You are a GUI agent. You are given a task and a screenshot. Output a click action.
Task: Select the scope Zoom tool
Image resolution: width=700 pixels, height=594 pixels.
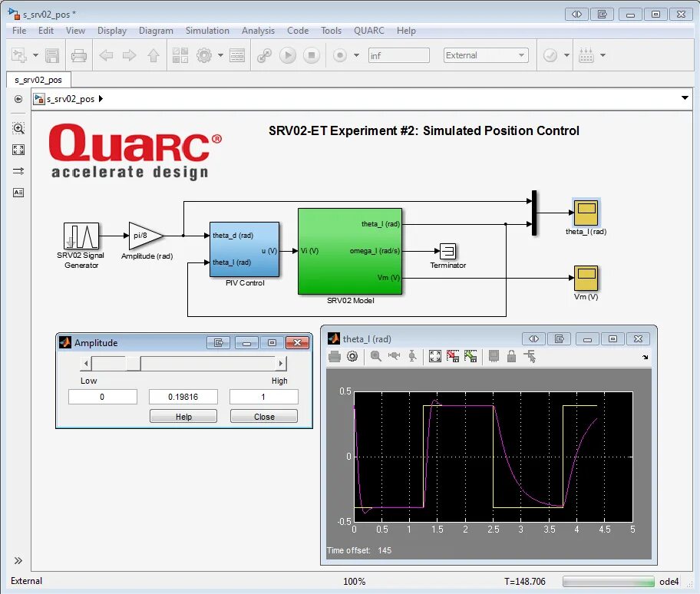(x=376, y=356)
